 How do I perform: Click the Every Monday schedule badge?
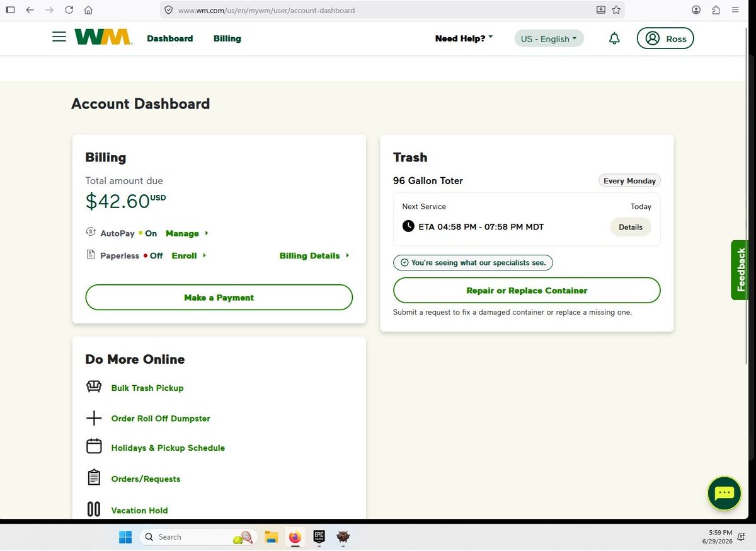tap(629, 180)
